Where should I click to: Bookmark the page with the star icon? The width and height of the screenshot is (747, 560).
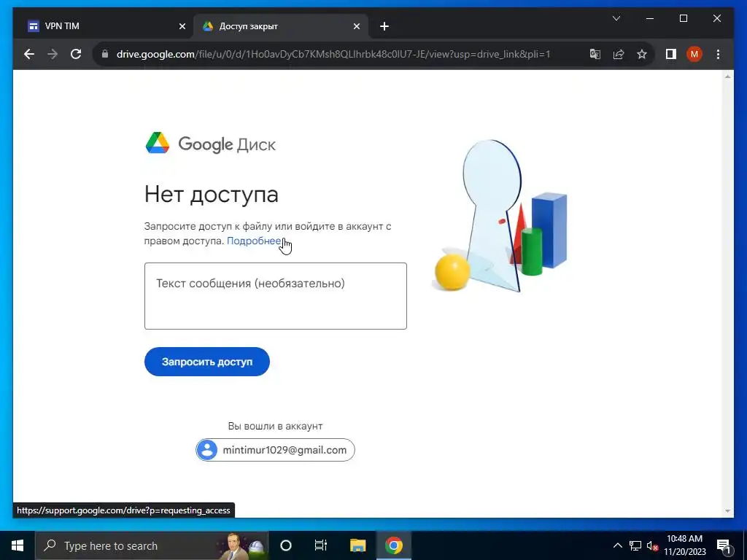(642, 54)
